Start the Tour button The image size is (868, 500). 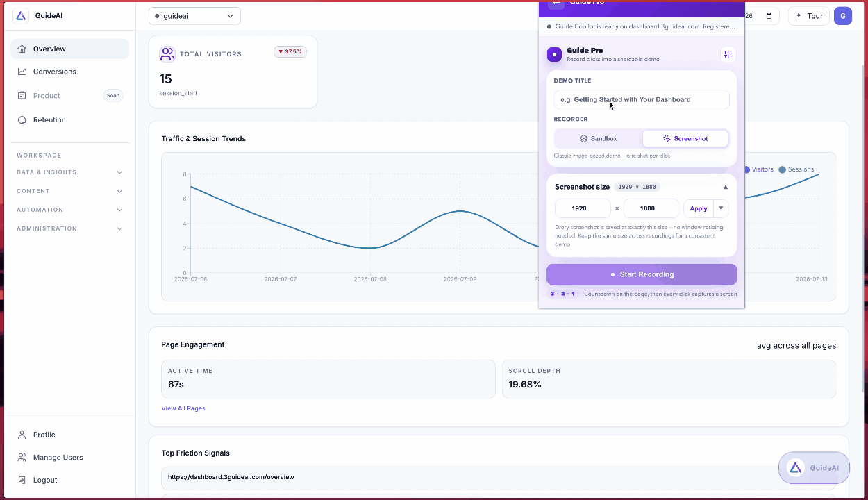[x=809, y=16]
